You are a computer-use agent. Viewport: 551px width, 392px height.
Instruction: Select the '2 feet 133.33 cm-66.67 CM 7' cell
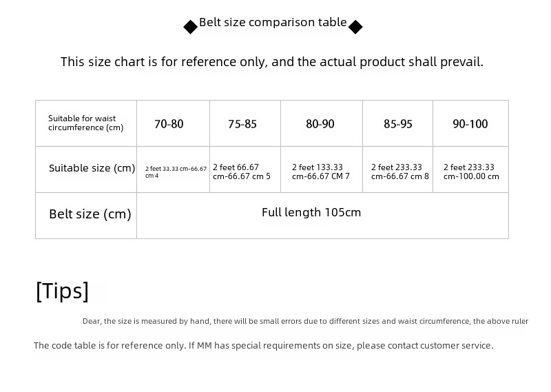pos(321,172)
